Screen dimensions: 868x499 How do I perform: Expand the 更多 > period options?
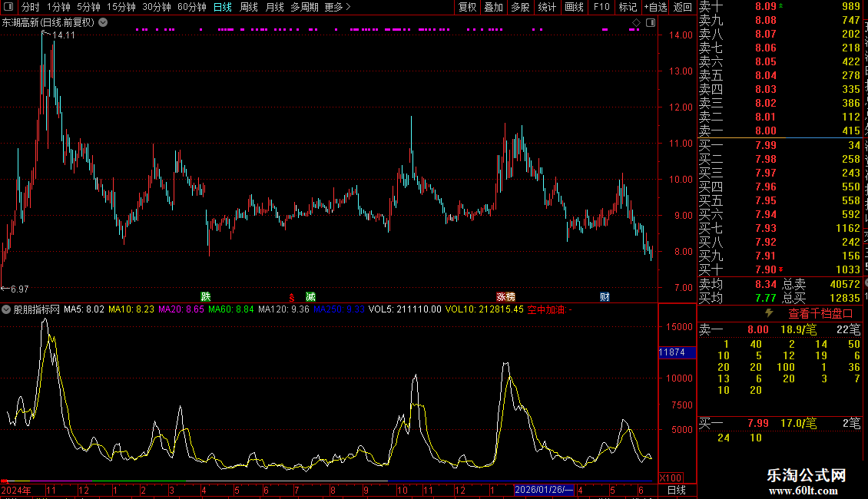[338, 7]
